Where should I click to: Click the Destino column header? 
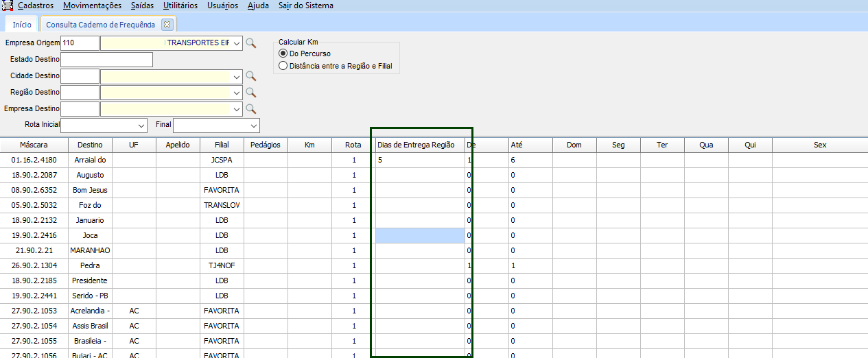pos(90,145)
